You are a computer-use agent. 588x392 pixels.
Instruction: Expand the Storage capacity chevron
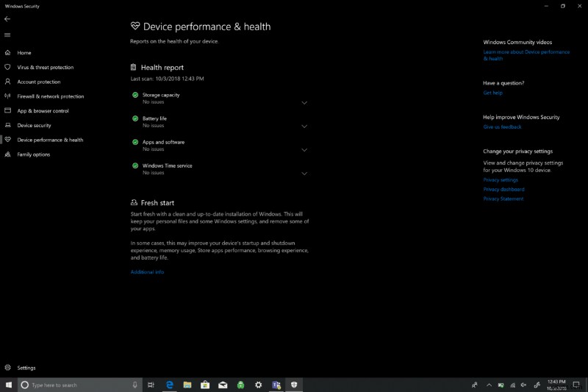click(x=304, y=103)
